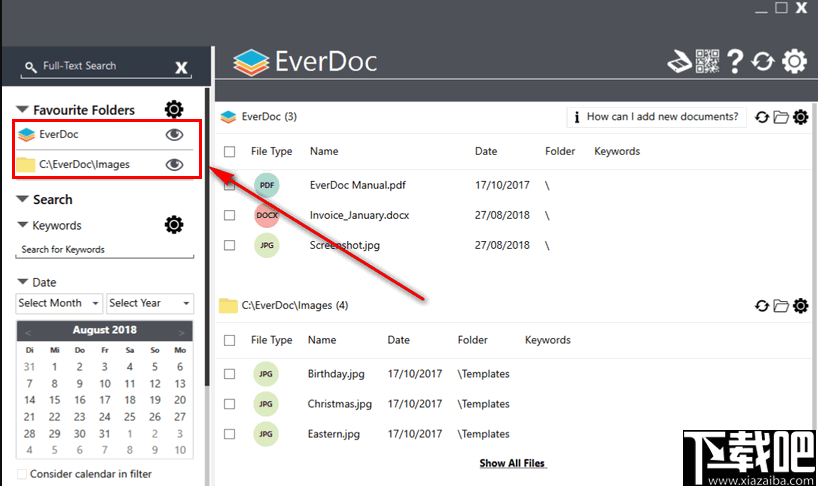The image size is (818, 486).
Task: Sort Images (4) table by Folder column
Action: 473,340
